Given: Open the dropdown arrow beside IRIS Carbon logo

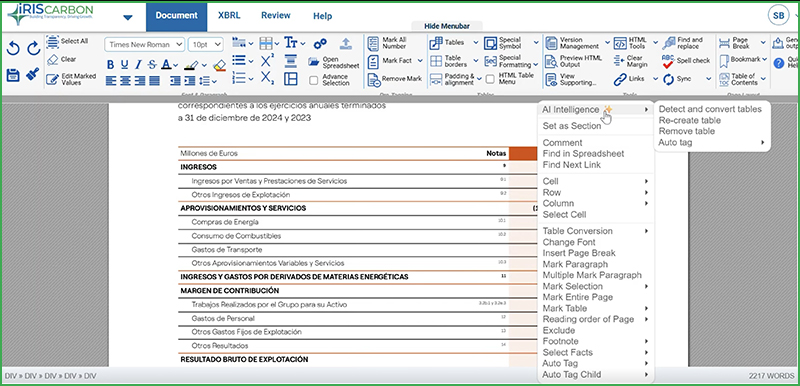Looking at the screenshot, I should click(x=128, y=17).
